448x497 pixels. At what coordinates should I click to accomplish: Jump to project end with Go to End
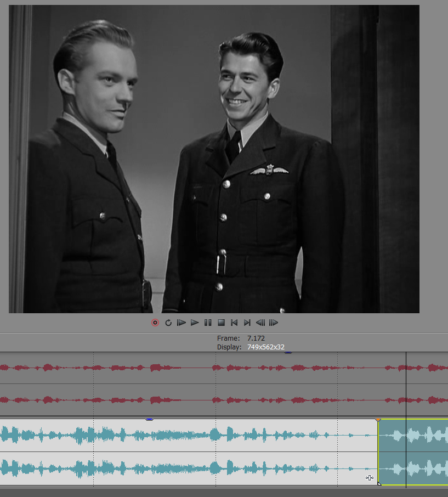(247, 323)
